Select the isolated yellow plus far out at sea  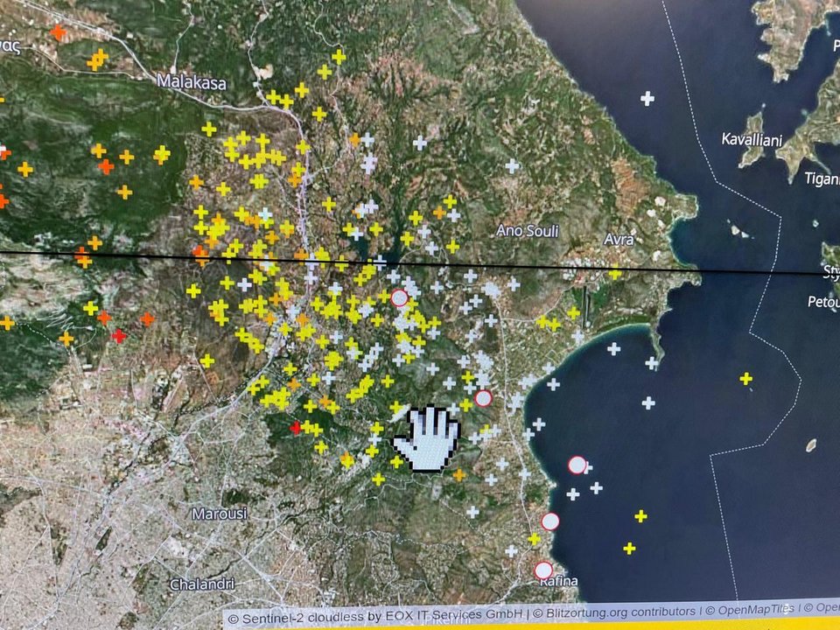pos(745,379)
